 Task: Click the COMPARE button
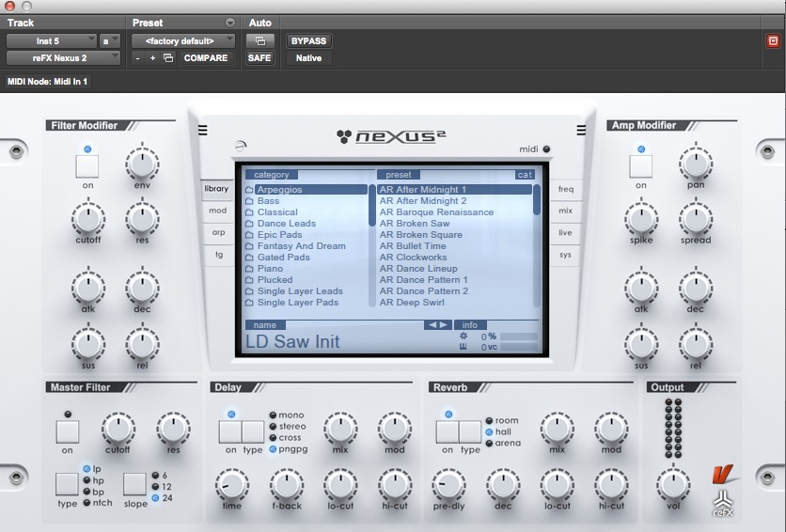pyautogui.click(x=206, y=58)
